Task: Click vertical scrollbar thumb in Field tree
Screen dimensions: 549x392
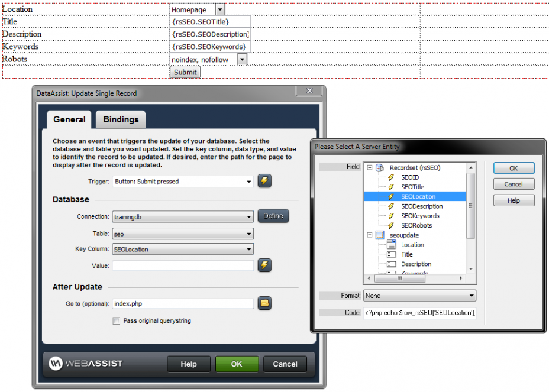Action: click(470, 205)
